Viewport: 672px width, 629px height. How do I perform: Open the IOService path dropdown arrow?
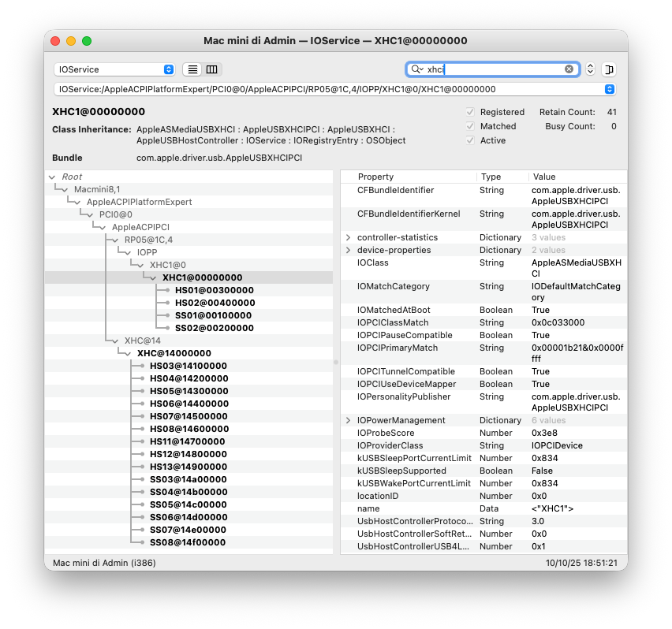(610, 89)
